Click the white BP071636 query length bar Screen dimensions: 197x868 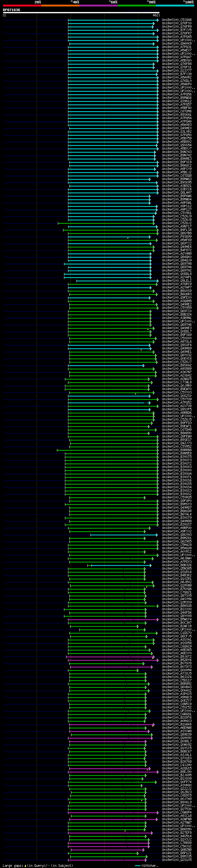point(81,12)
